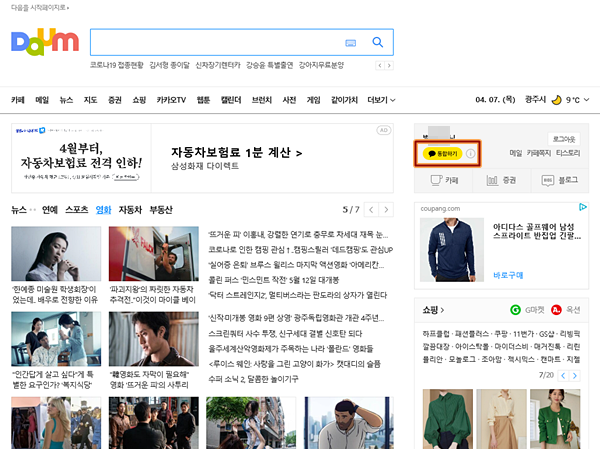Switch to the 연예 content tab
Screen dimensions: 600x449
click(x=50, y=210)
